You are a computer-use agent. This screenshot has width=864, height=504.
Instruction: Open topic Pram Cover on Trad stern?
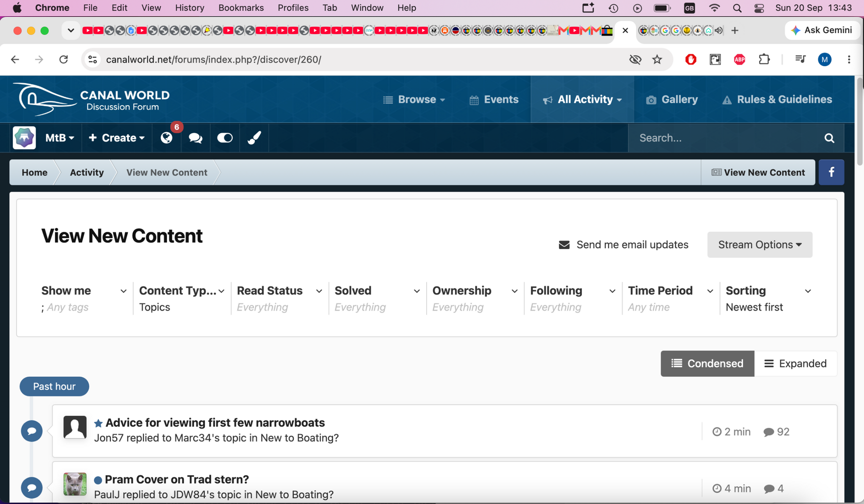click(177, 480)
